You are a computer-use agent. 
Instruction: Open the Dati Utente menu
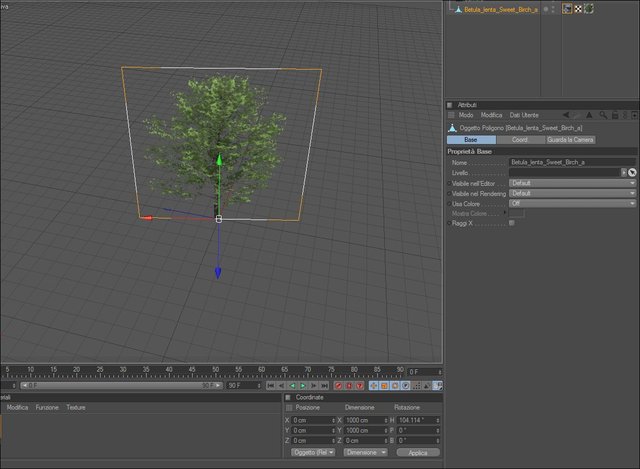pyautogui.click(x=524, y=115)
